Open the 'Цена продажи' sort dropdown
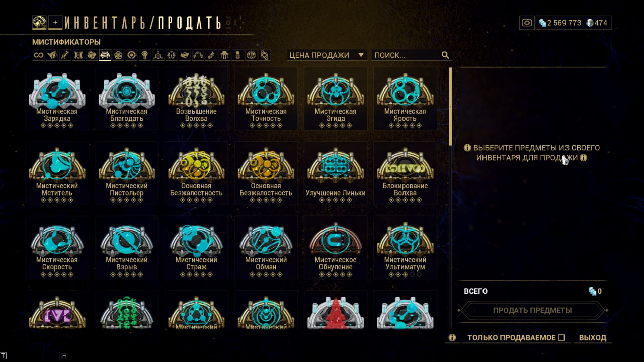 pos(327,55)
